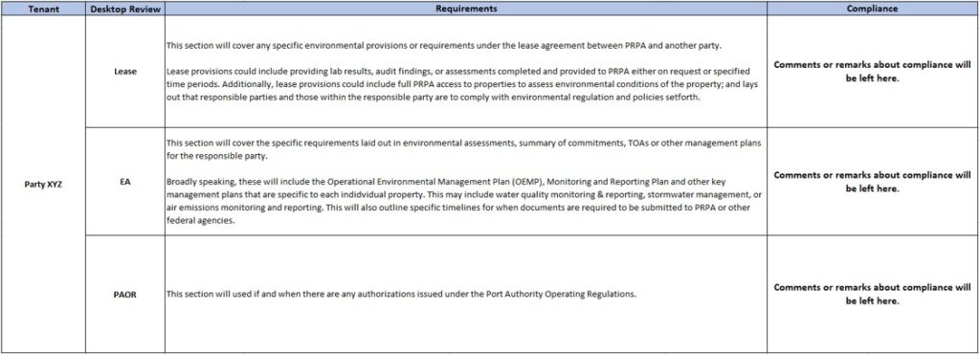Select the Requirements column header
This screenshot has width=980, height=355.
coord(466,9)
